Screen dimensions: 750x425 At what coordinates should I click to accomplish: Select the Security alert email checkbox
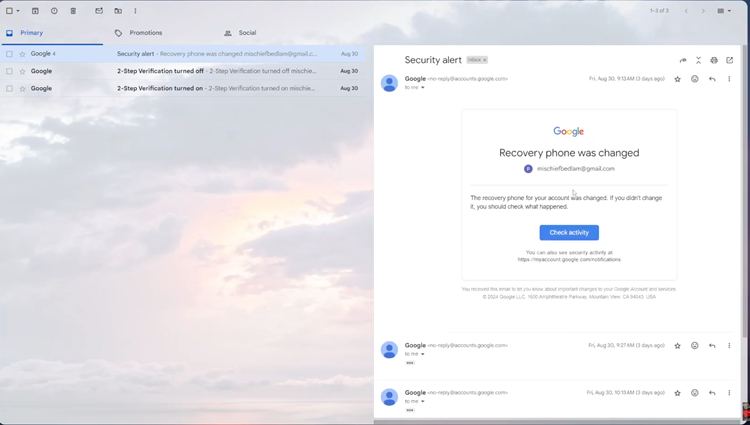point(9,54)
